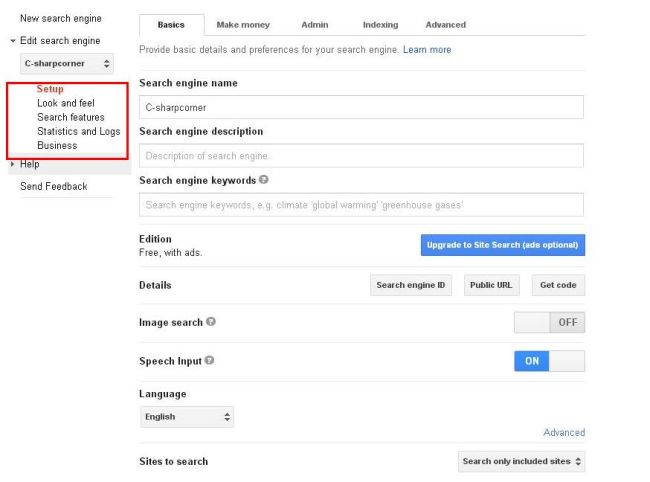Screen dimensions: 650x482
Task: Open Search only included sites dropdown
Action: [521, 462]
